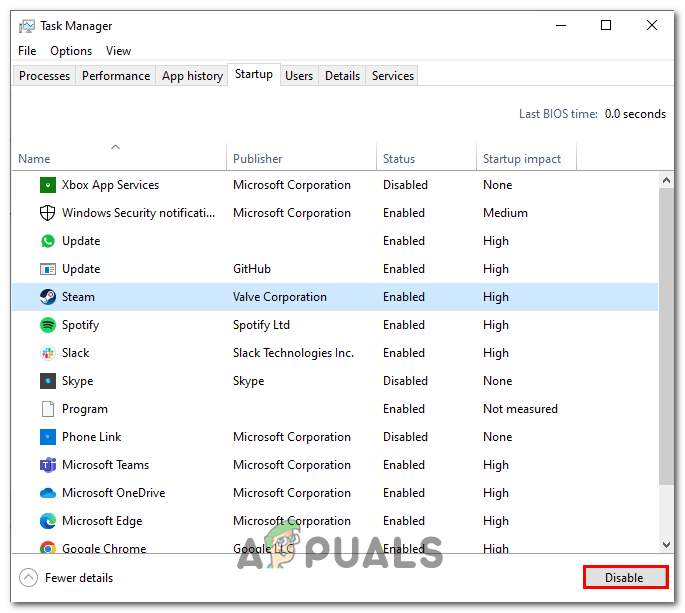The width and height of the screenshot is (685, 613).
Task: Click the Spotify icon
Action: coord(48,325)
